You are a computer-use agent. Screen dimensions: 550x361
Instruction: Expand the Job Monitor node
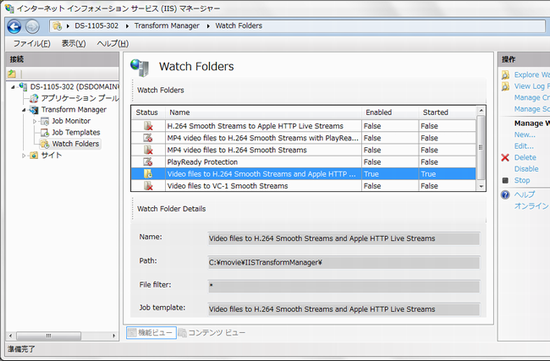[x=34, y=121]
